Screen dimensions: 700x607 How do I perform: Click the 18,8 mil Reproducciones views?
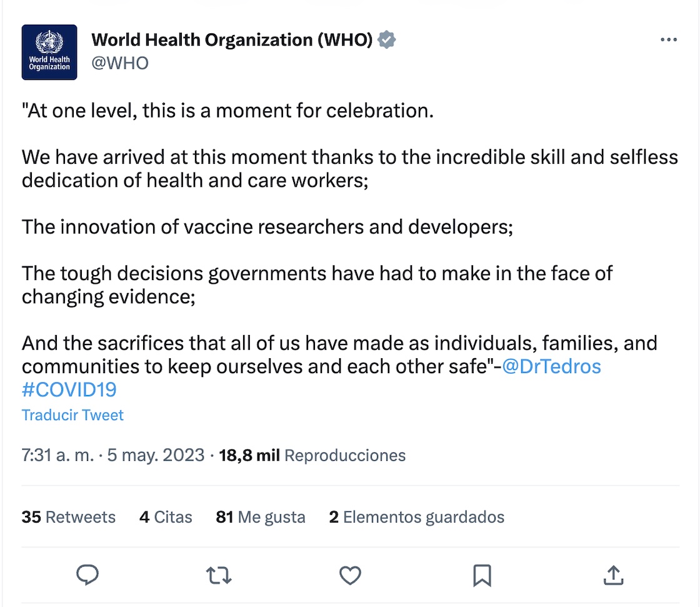coord(312,455)
